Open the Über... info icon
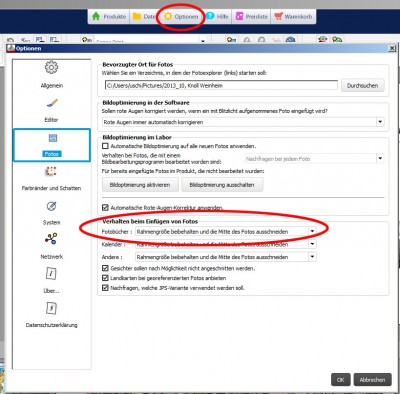The height and width of the screenshot is (394, 400). pos(51,274)
